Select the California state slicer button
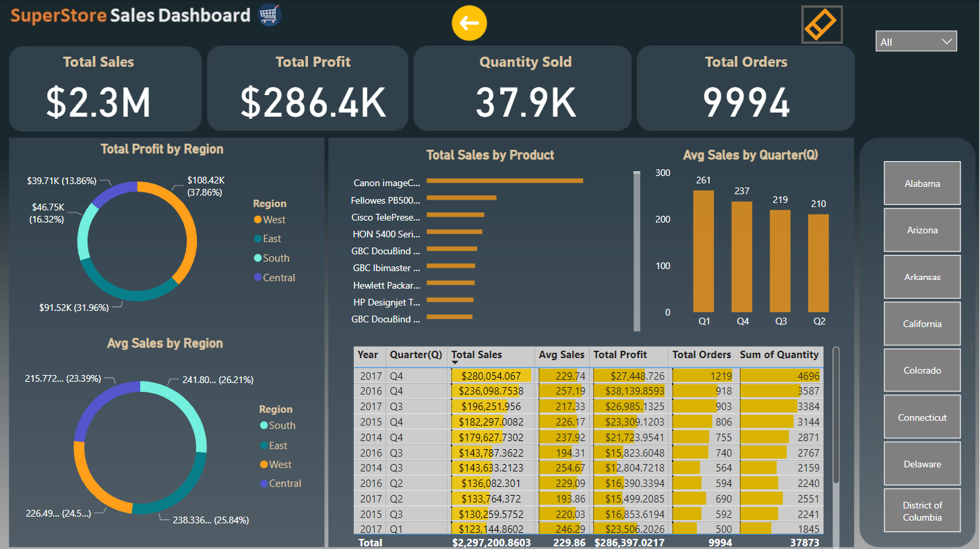This screenshot has height=549, width=980. [x=922, y=324]
